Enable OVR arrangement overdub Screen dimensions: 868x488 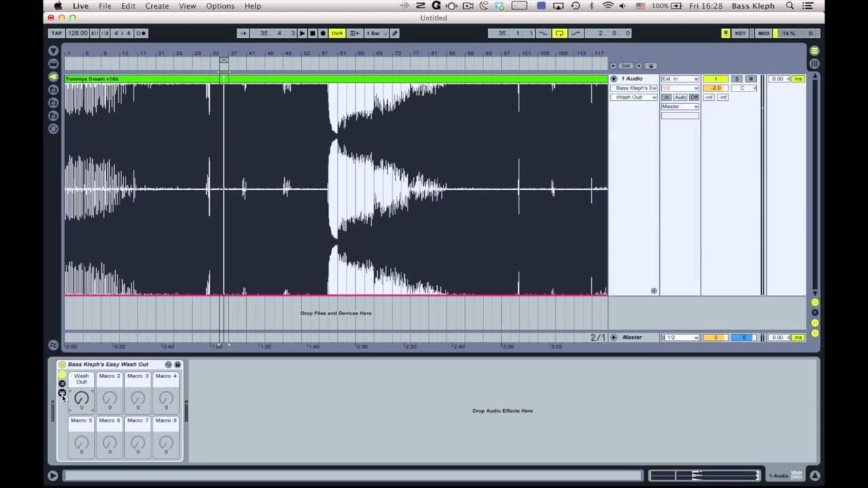click(337, 33)
